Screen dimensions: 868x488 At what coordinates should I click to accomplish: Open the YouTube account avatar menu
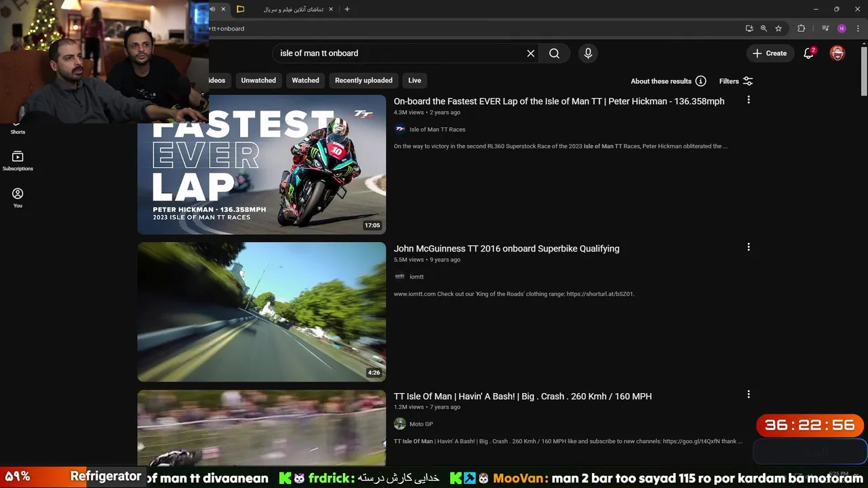(x=837, y=54)
